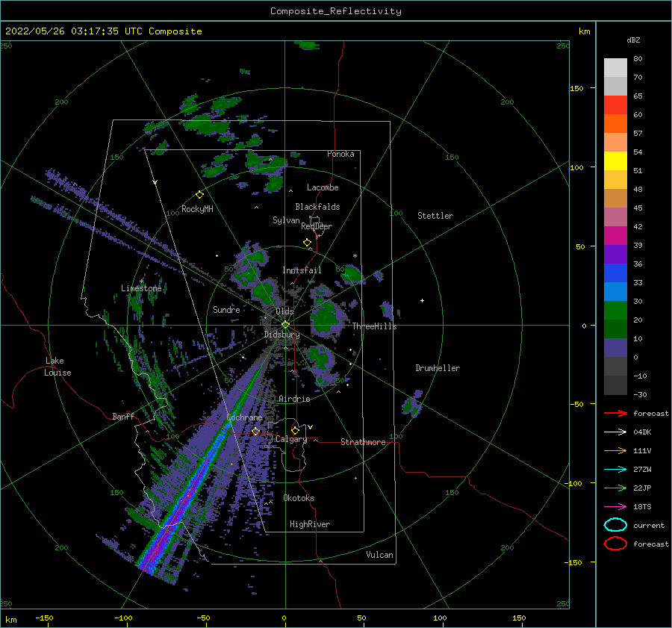
Task: Select the green 22JP arrow symbol
Action: (615, 488)
